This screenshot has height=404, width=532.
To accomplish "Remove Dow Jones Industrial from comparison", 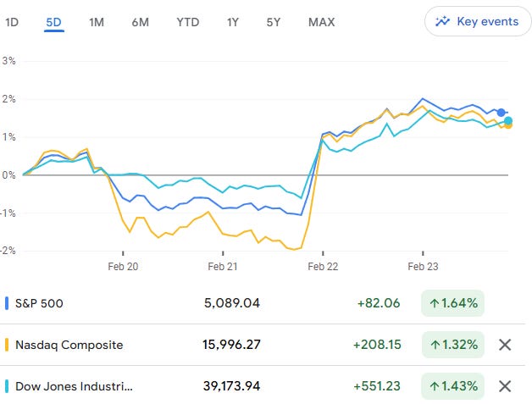I will pyautogui.click(x=505, y=386).
